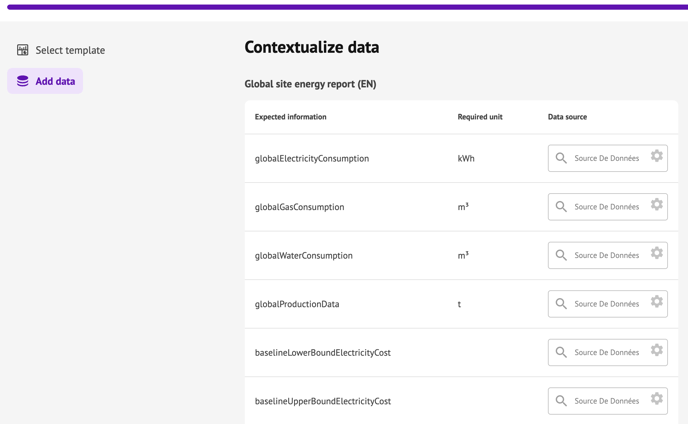The height and width of the screenshot is (424, 688).
Task: Open gear settings for baselineLowerBoundElectricityCost
Action: pos(657,350)
